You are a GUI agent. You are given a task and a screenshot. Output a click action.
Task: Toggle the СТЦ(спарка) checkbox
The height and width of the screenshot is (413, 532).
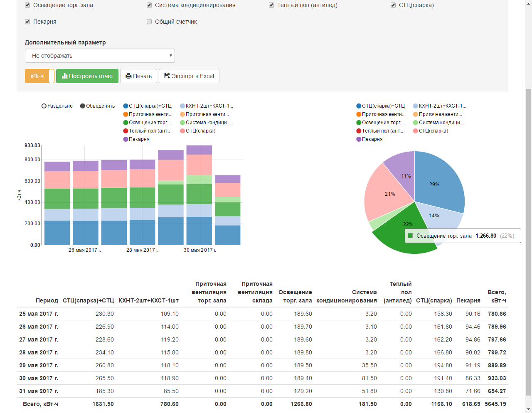393,5
